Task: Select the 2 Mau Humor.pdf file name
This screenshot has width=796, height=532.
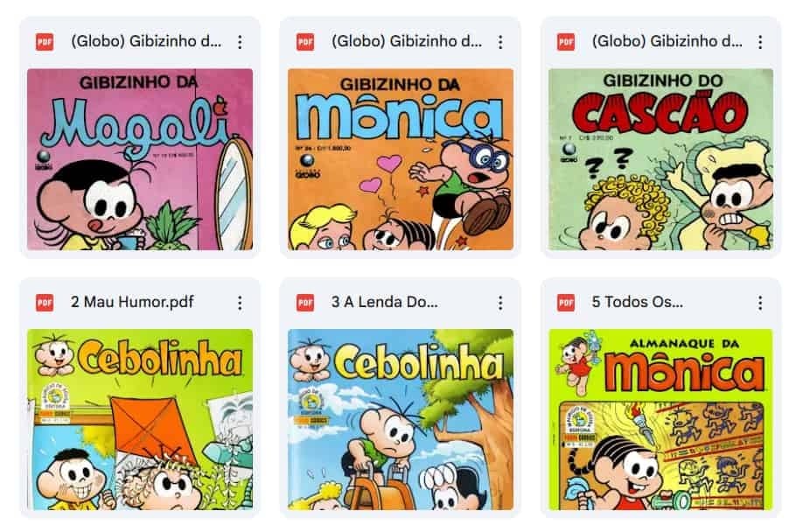Action: pos(132,302)
